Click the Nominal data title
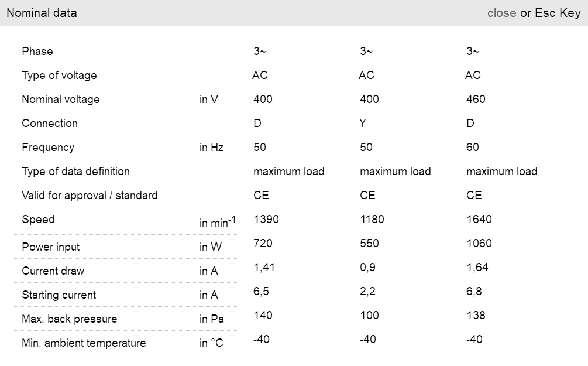This screenshot has height=366, width=588. (42, 13)
